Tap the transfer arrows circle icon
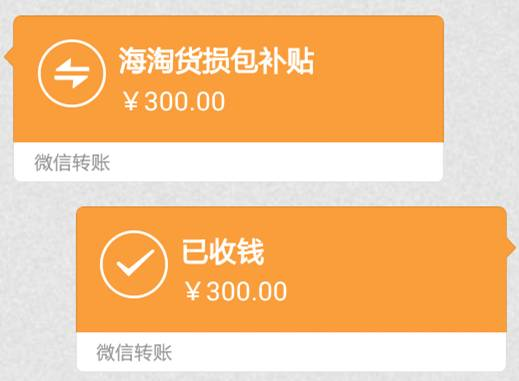This screenshot has width=519, height=381. pos(72,74)
